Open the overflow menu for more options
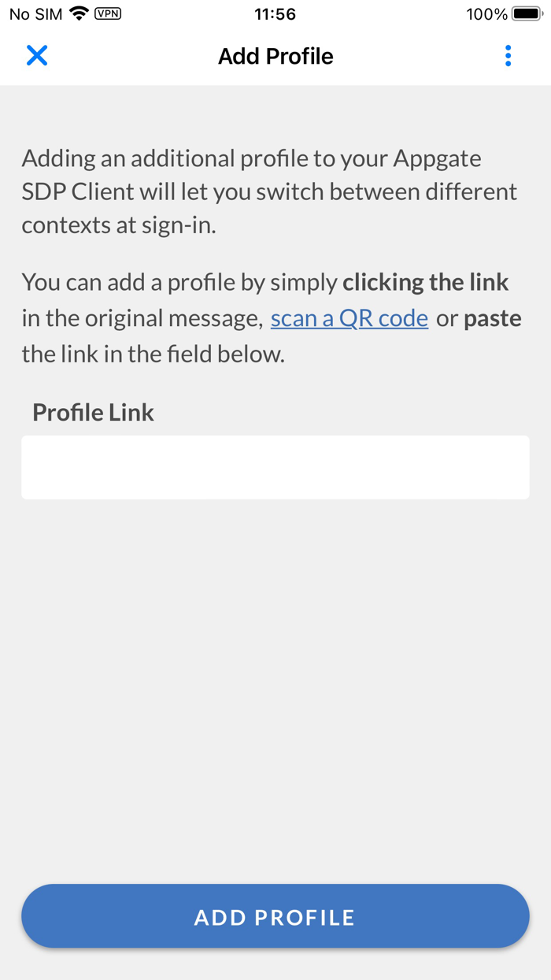Viewport: 551px width, 980px height. [508, 55]
